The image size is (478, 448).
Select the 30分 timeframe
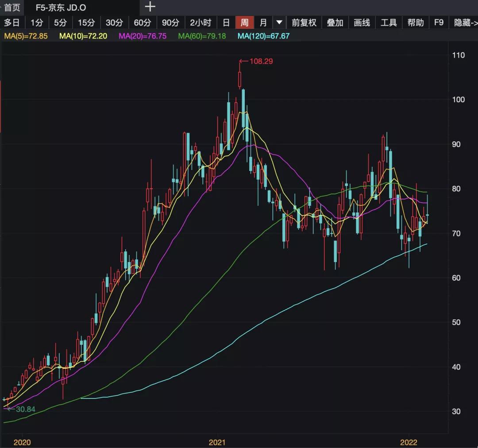click(114, 23)
